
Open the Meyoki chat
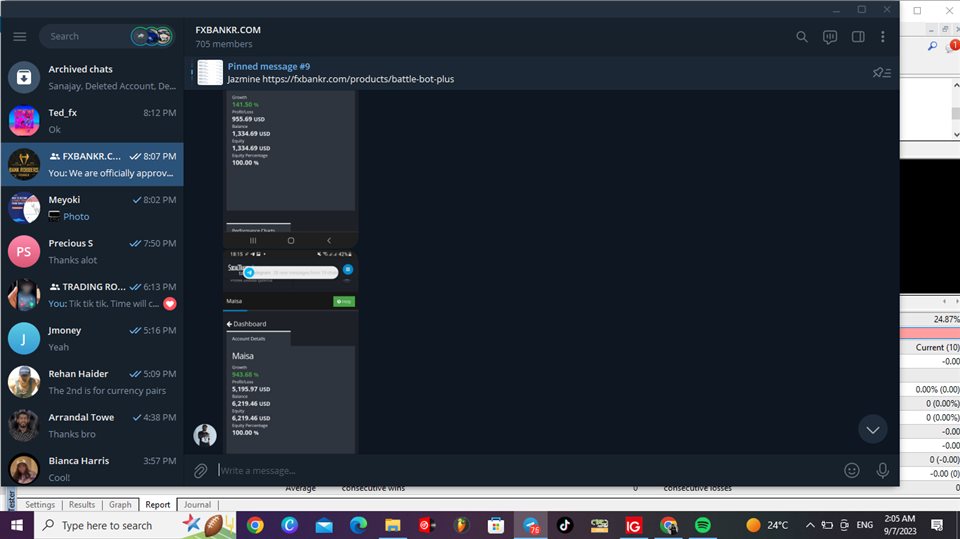(92, 208)
